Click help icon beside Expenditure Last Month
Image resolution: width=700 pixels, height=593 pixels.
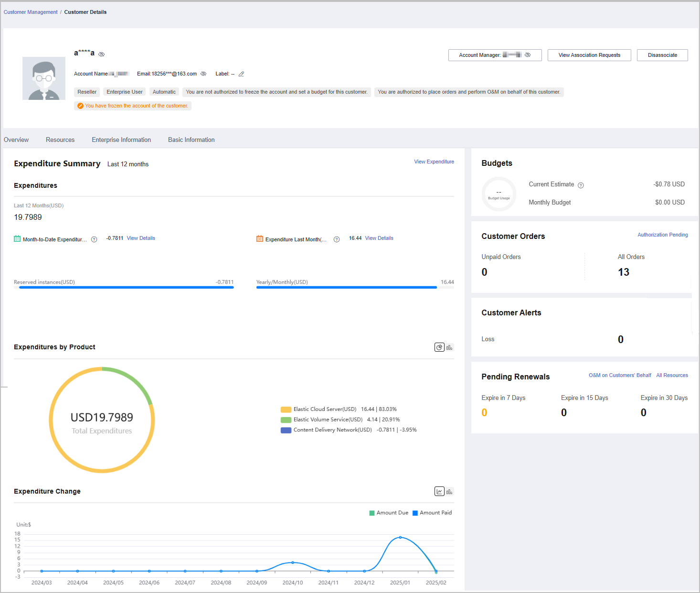(337, 239)
